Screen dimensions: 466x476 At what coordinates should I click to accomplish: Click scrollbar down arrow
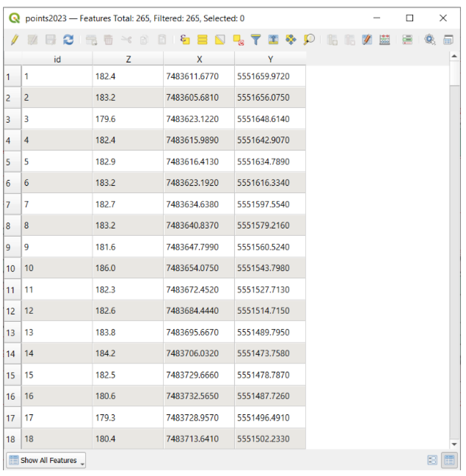click(454, 444)
